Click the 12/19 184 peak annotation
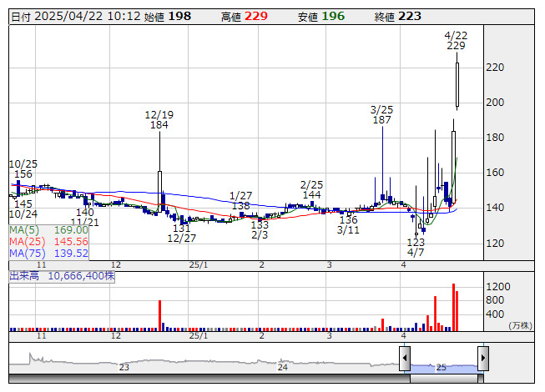Viewport: 545px width, 392px height. [159, 119]
